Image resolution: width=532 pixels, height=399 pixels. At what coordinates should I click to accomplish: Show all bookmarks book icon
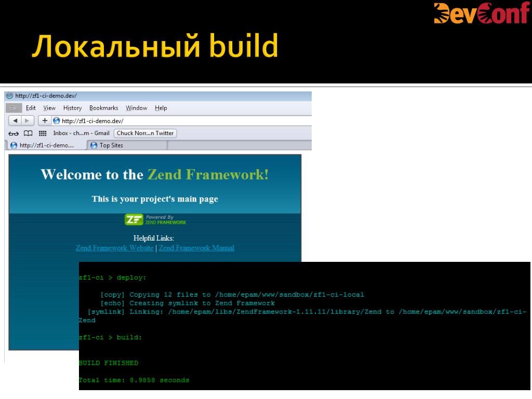tap(28, 134)
